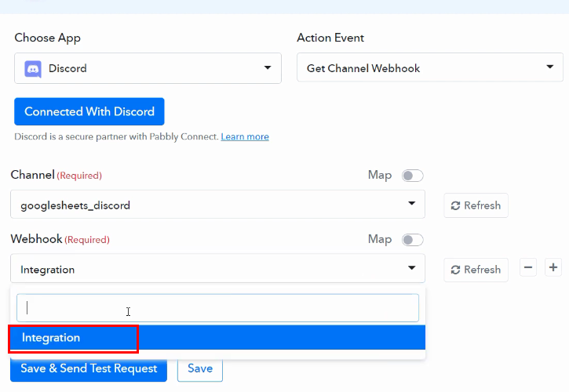The image size is (569, 392).
Task: Open the Channel googlesheets_discord dropdown
Action: 217,204
